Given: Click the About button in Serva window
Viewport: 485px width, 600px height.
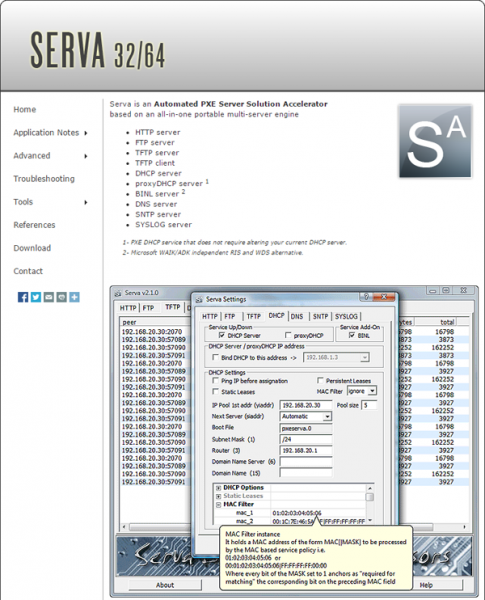Looking at the screenshot, I should tap(165, 585).
